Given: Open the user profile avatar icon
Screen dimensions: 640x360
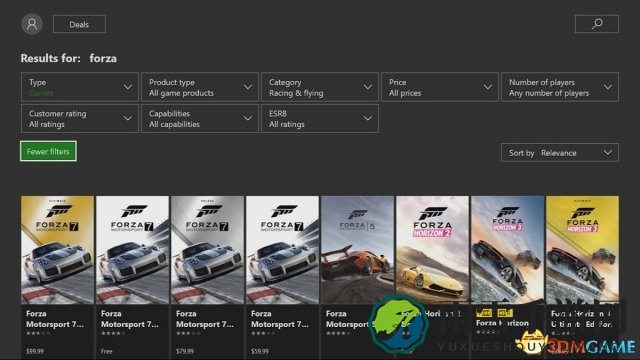Looking at the screenshot, I should (32, 24).
